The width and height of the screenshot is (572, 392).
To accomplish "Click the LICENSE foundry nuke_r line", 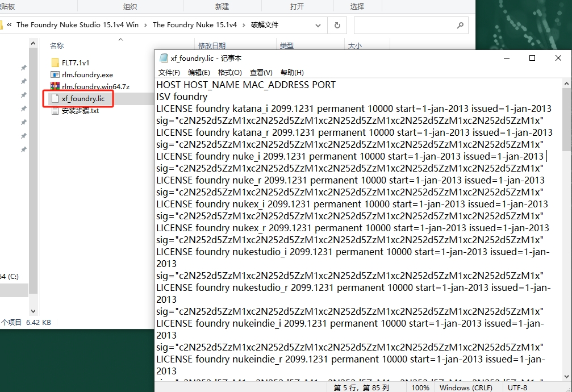I will click(350, 180).
